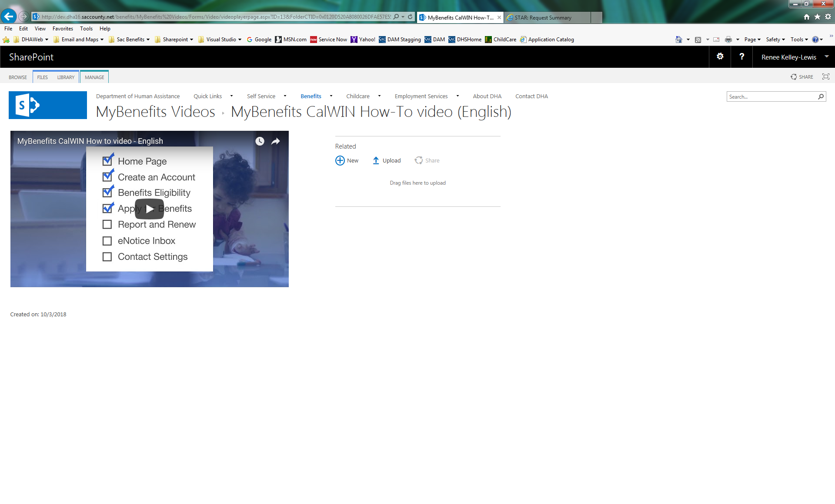
Task: Switch to the FILES ribbon tab
Action: 43,77
